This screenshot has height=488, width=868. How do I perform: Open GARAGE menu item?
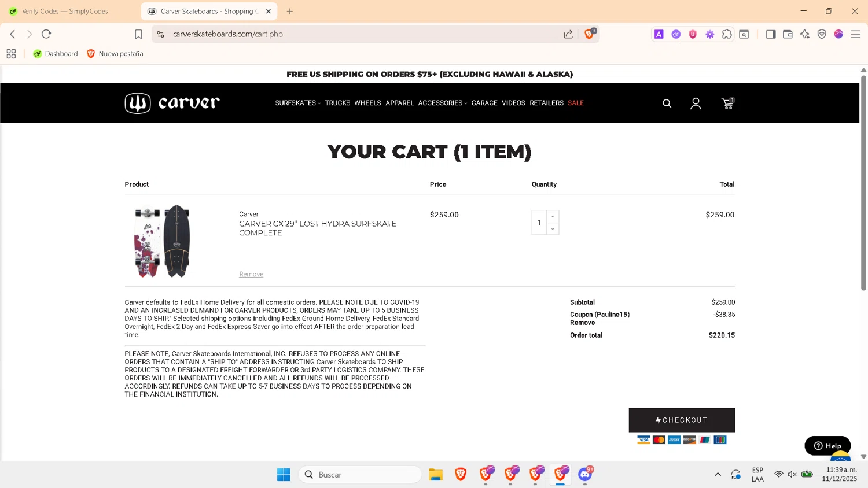tap(484, 103)
